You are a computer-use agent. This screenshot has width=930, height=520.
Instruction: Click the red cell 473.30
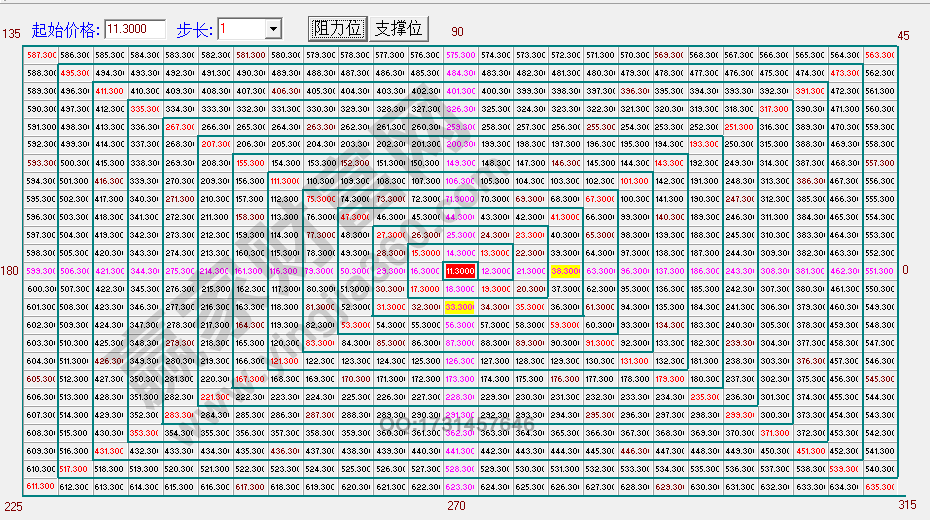[x=845, y=73]
